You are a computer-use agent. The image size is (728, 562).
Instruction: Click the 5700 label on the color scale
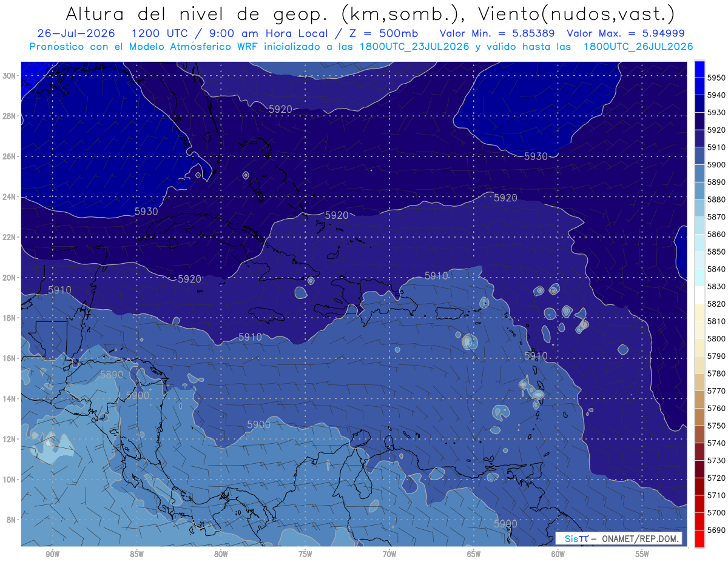[x=716, y=512]
